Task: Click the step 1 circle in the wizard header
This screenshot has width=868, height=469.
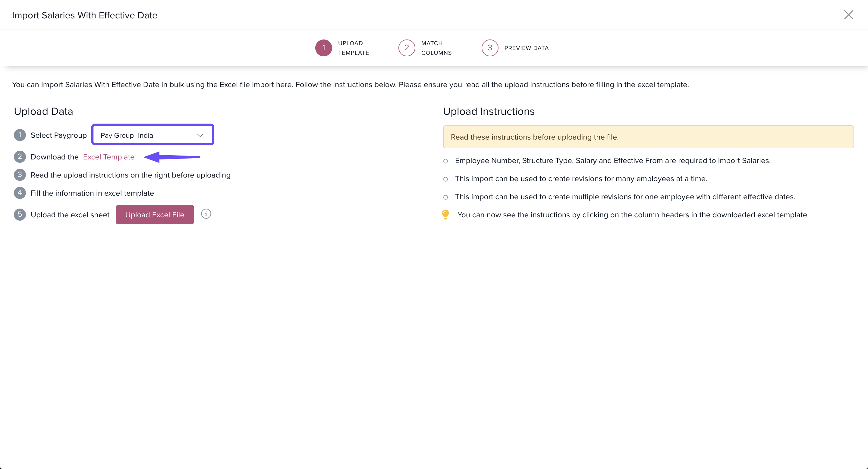Action: click(323, 48)
